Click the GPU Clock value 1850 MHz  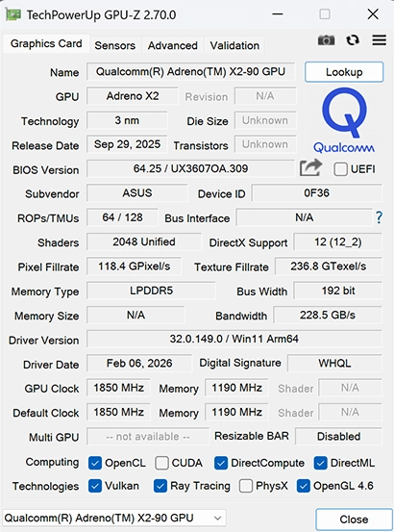(x=118, y=388)
